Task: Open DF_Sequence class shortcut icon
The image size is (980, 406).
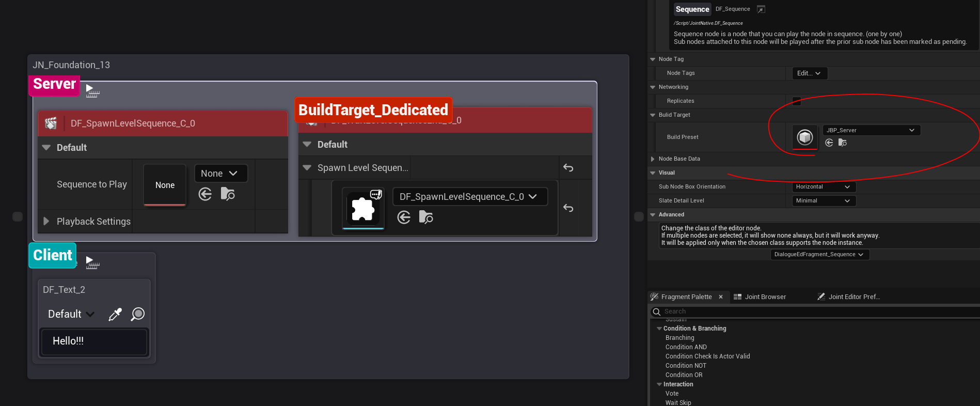Action: point(761,9)
